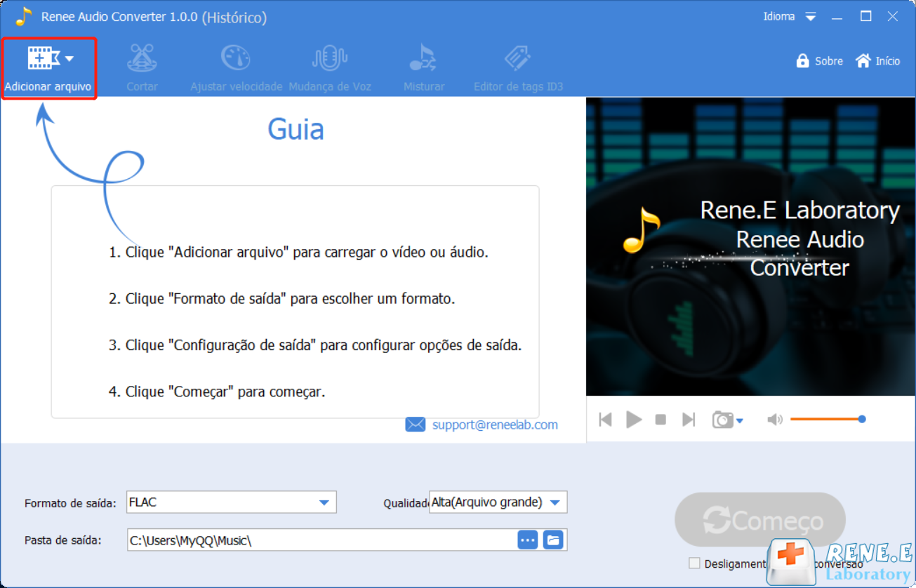Open the output folder icon
The image size is (916, 588).
click(553, 540)
